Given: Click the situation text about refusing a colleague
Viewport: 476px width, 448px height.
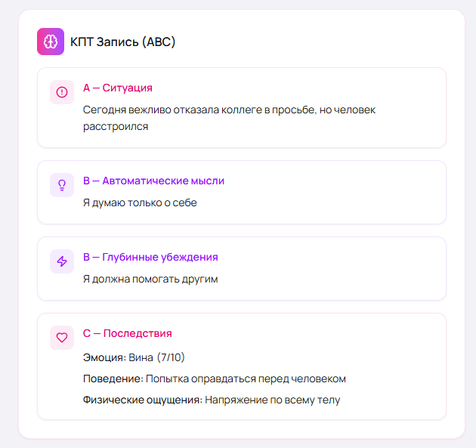Looking at the screenshot, I should point(229,118).
